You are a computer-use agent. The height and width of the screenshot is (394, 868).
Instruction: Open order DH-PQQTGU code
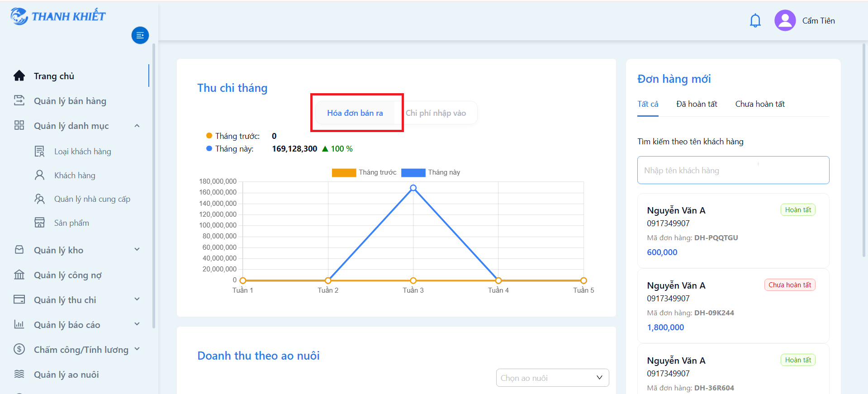716,237
